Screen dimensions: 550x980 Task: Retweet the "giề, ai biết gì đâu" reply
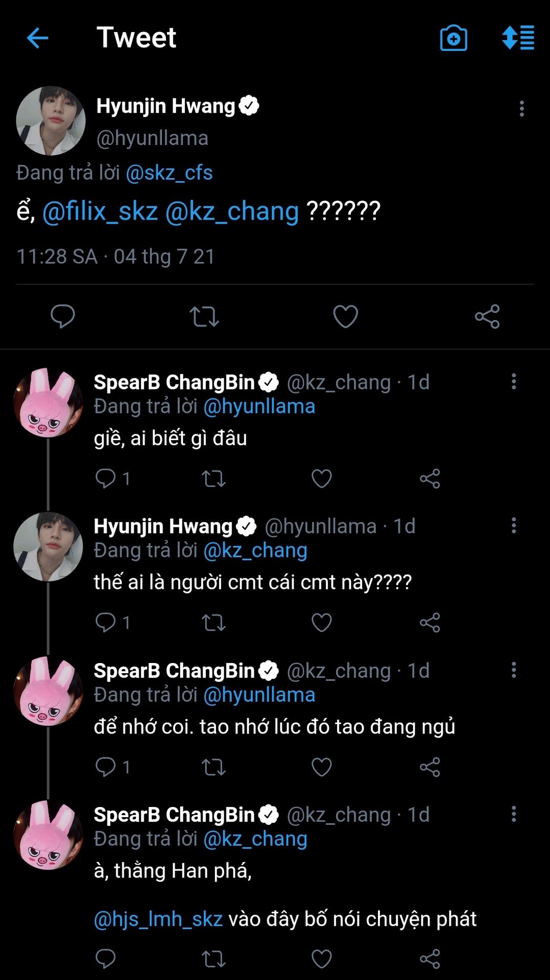[213, 479]
